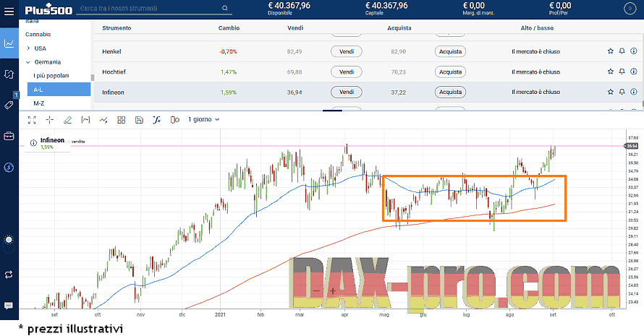Click Vendi for Infineon
This screenshot has width=644, height=336.
coord(346,92)
